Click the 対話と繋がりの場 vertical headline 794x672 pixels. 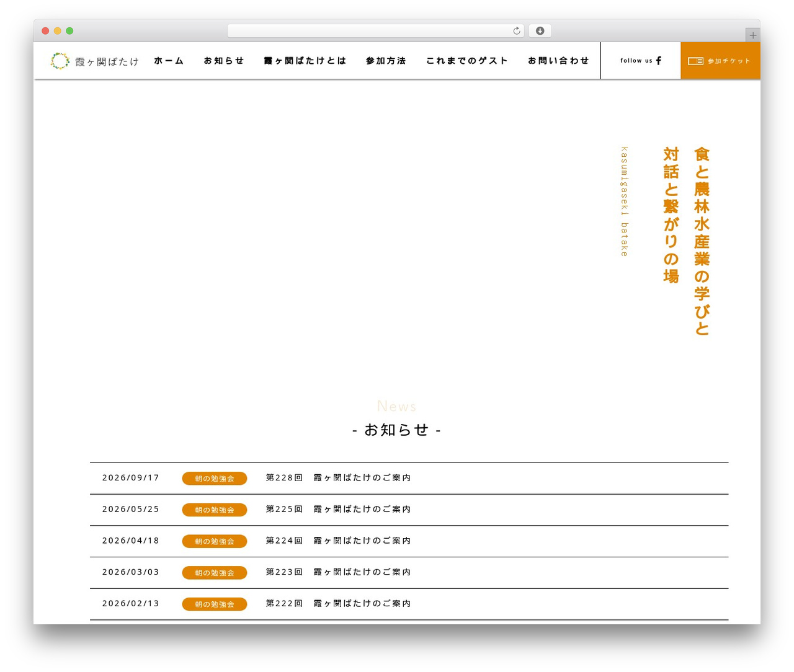click(x=671, y=215)
